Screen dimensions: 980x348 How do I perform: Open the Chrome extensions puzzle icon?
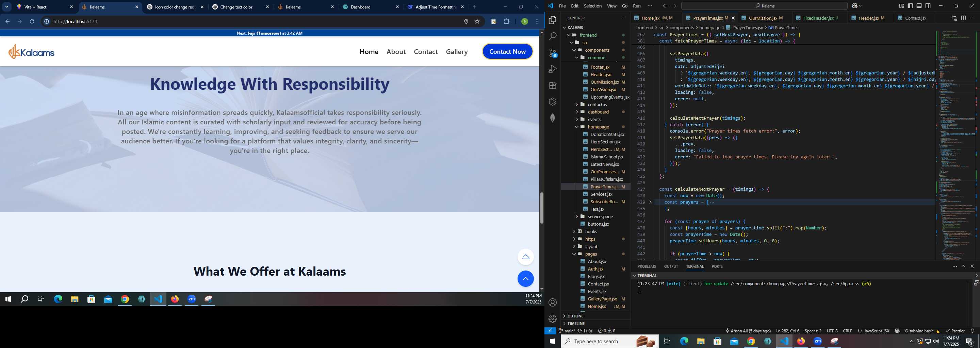coord(506,22)
